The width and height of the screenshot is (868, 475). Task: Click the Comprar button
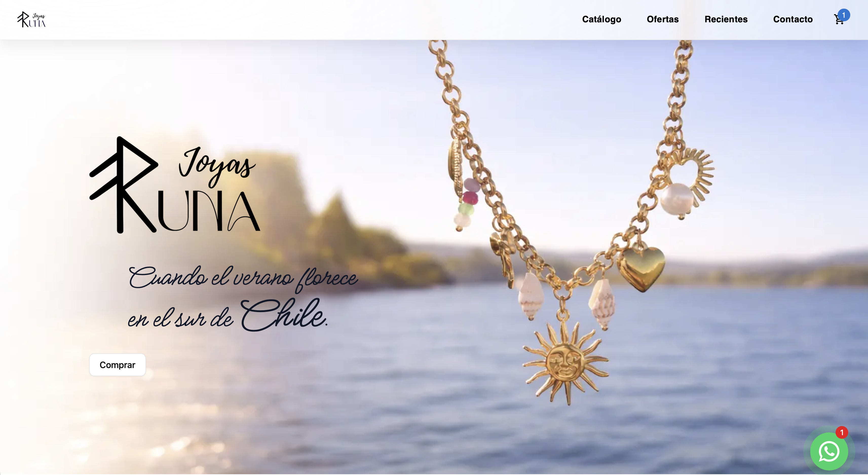[x=117, y=365]
